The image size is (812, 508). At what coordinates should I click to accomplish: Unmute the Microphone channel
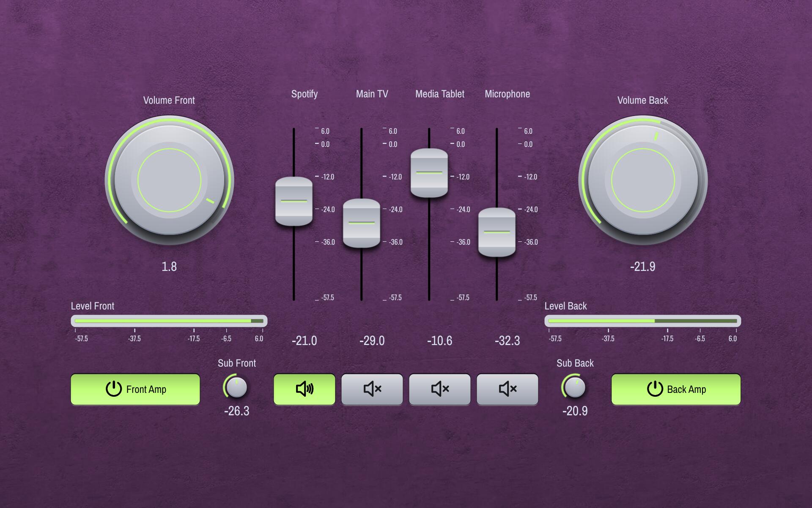507,389
